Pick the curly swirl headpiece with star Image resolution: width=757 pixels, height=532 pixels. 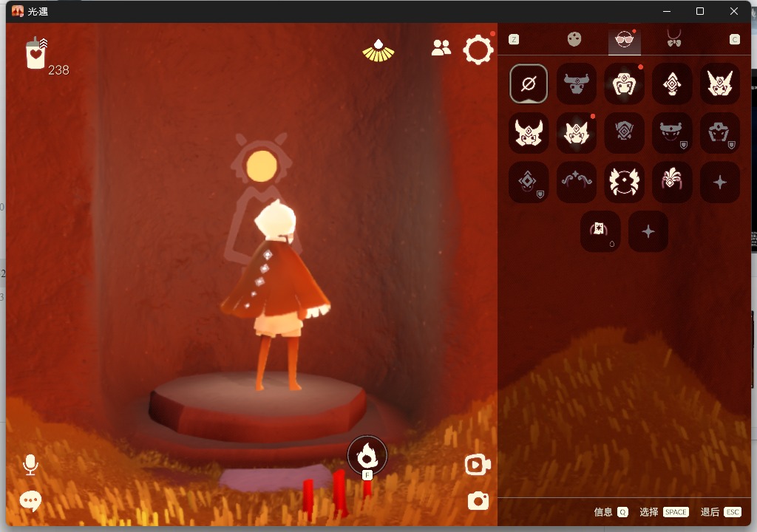click(x=576, y=182)
